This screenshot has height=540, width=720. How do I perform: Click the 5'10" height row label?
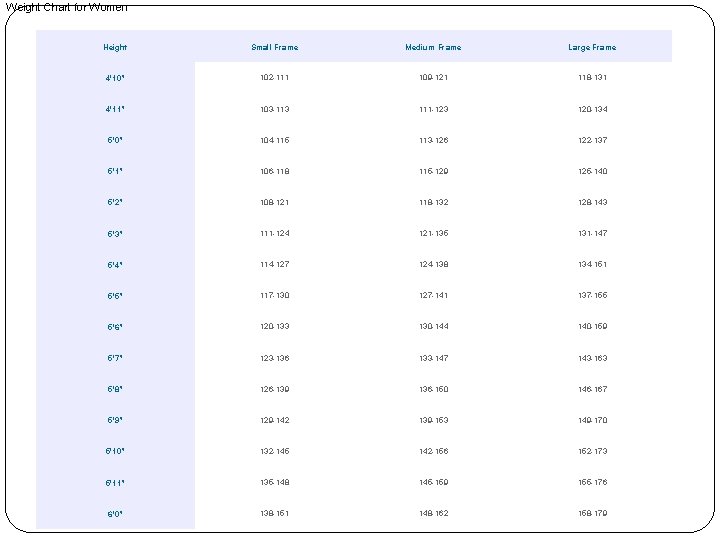[115, 451]
